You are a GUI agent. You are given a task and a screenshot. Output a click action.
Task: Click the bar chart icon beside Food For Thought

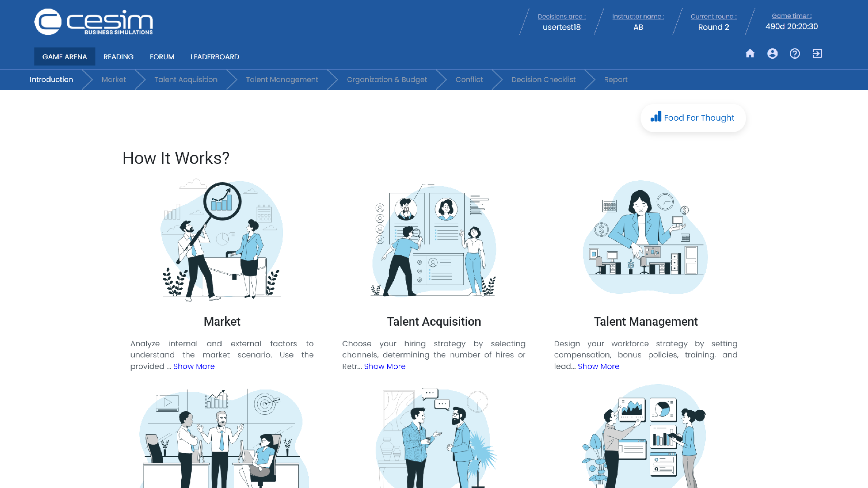pyautogui.click(x=656, y=117)
